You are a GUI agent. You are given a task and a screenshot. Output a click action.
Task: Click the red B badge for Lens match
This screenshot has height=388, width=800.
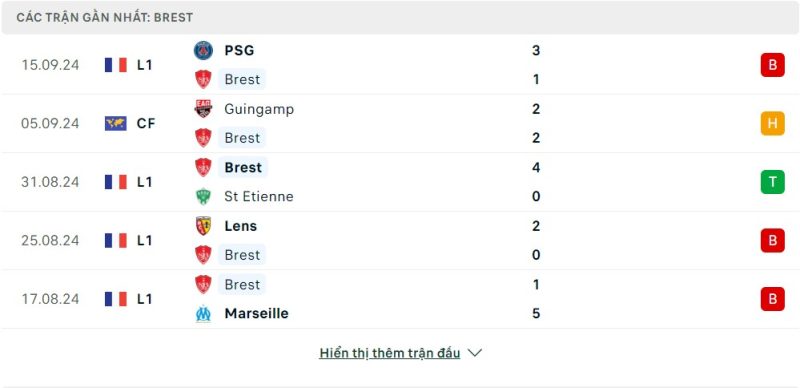point(772,240)
